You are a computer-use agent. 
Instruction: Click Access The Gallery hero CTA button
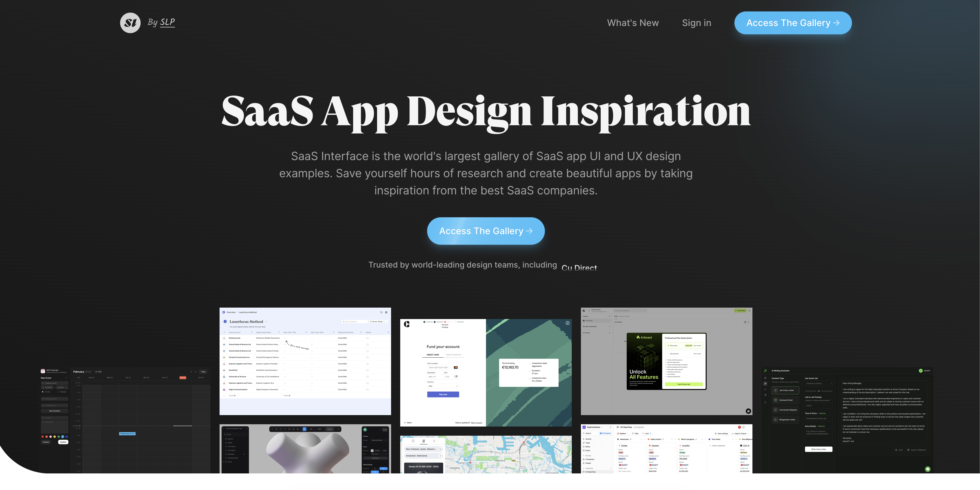[x=486, y=231]
